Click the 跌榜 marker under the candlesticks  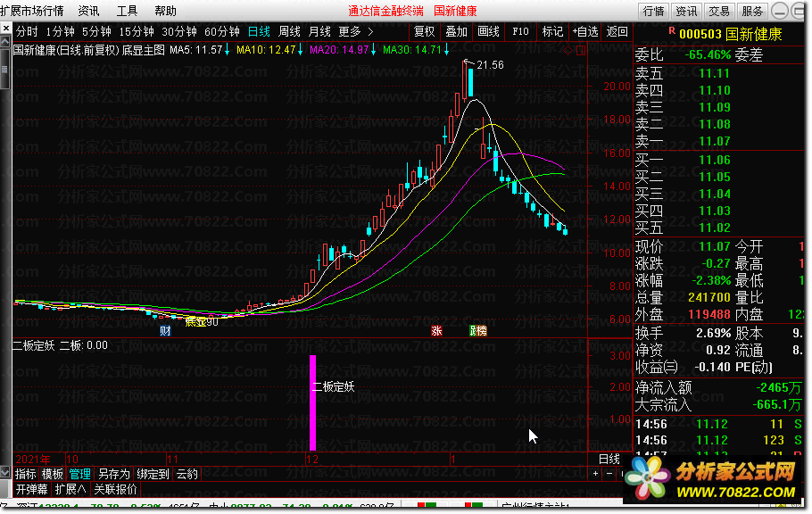tap(478, 331)
